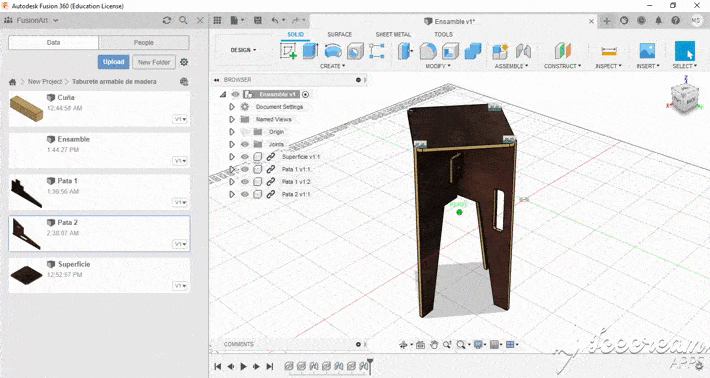Hide the Pata 1 v1:2 component
Viewport: 710px width, 378px height.
point(245,182)
